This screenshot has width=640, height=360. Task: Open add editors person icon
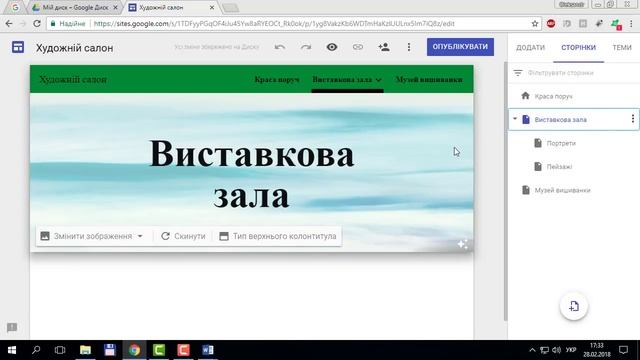[384, 47]
